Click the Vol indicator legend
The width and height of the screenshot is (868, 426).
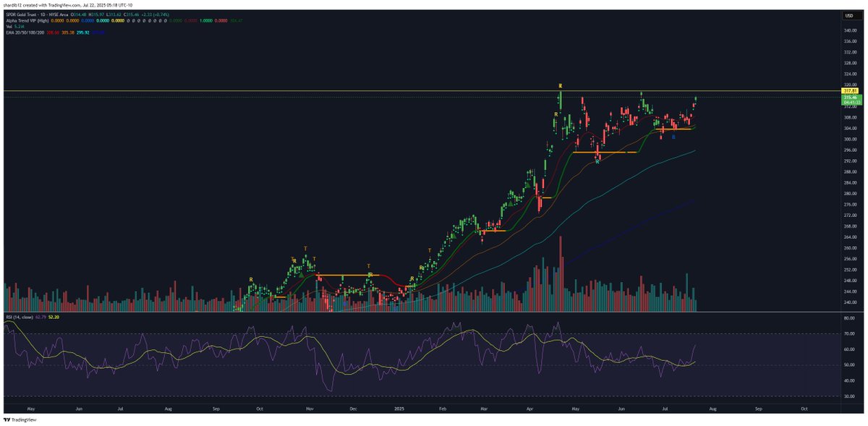[x=8, y=27]
